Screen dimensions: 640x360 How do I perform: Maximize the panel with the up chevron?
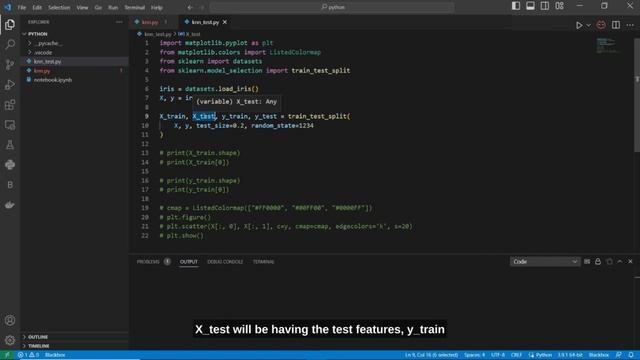tap(620, 262)
